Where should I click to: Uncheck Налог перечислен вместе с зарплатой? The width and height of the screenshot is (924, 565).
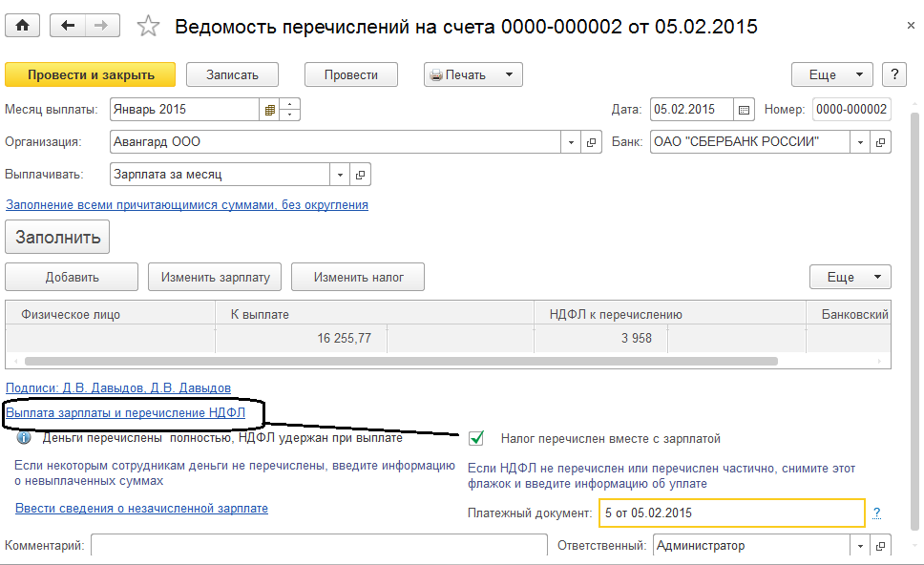(476, 438)
